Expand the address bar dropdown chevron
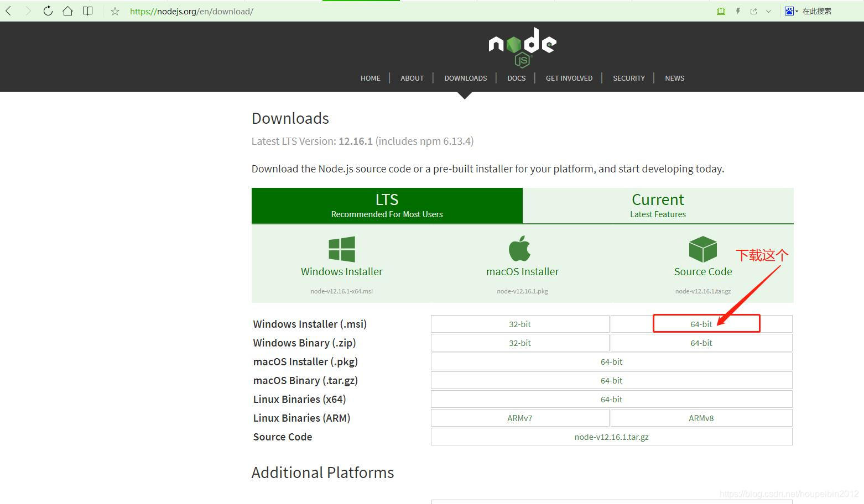Screen dimensions: 864x504 (x=768, y=11)
